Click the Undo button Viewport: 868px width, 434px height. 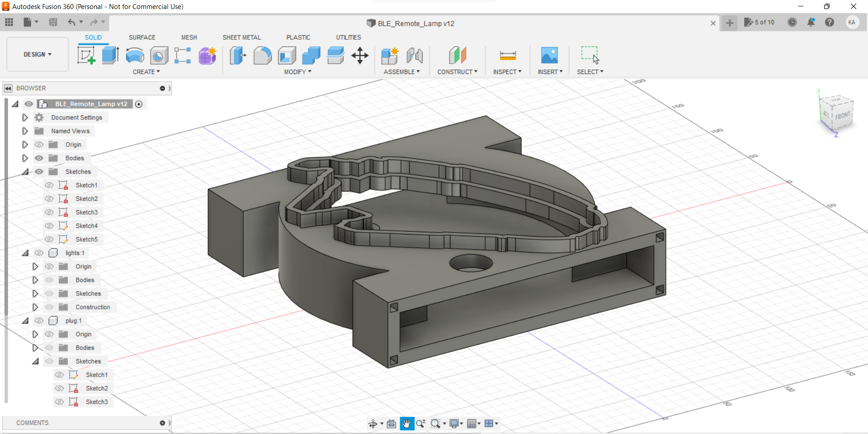coord(72,22)
